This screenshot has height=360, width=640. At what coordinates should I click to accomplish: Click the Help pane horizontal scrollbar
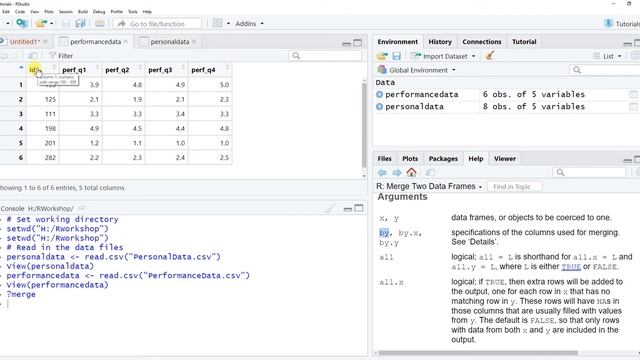tap(478, 353)
